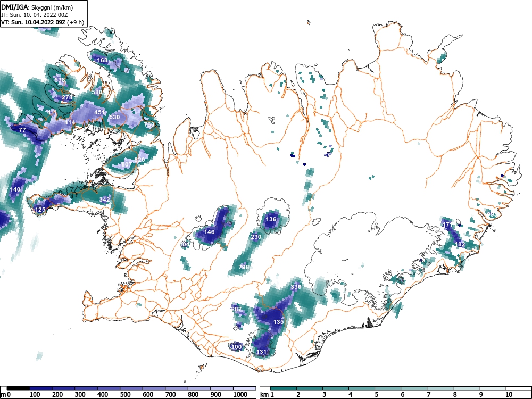Click the visibility value '171' on the map
Viewport: 532px width, 399px height.
pyautogui.click(x=447, y=225)
